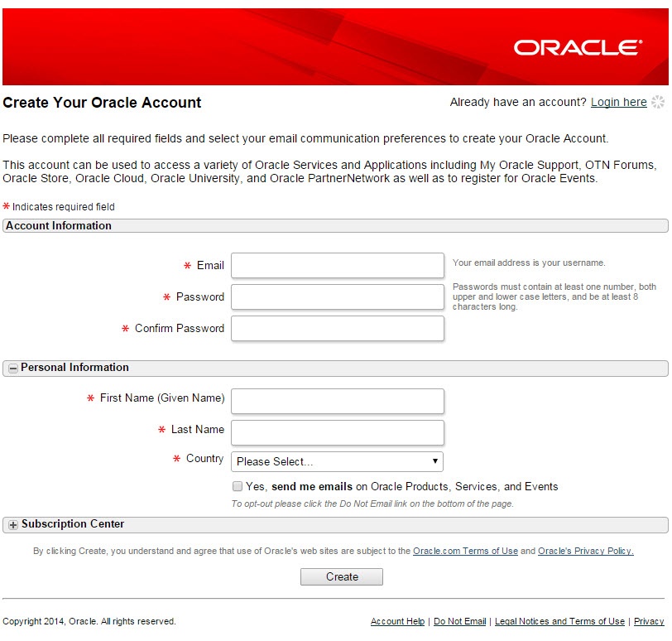Image resolution: width=672 pixels, height=641 pixels.
Task: Open the Country dropdown
Action: [x=338, y=462]
